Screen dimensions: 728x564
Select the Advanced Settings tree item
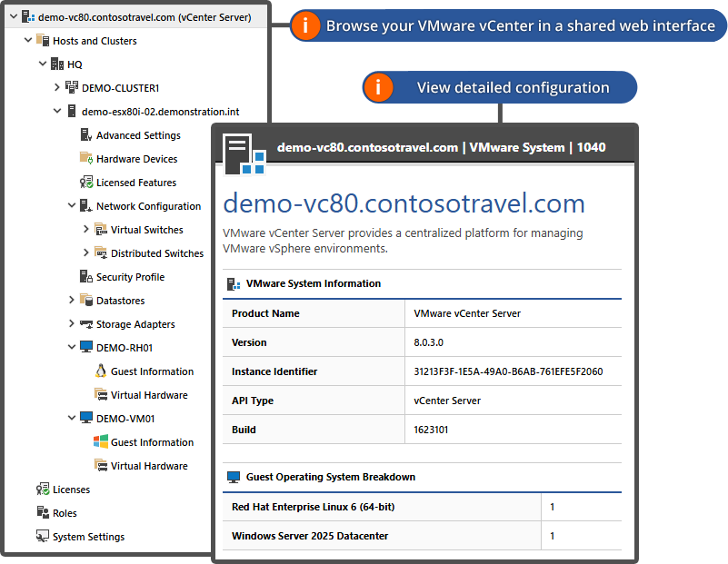click(138, 135)
